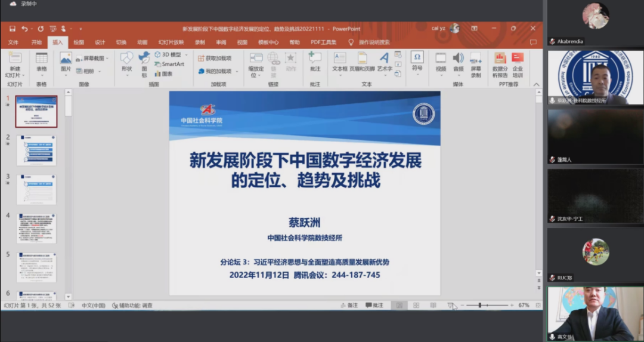Expand the 形状 shapes dropdown
This screenshot has width=644, height=342.
126,69
